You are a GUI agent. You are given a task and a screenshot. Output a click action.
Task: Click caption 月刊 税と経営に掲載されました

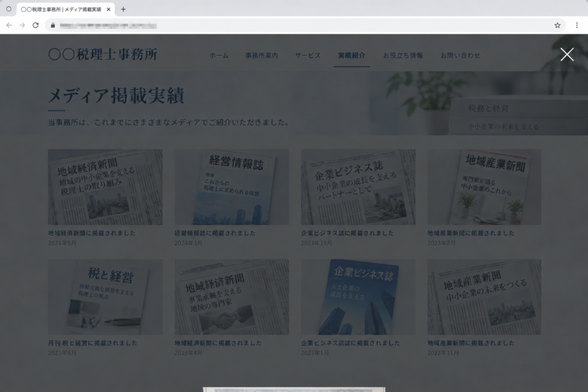click(x=92, y=343)
